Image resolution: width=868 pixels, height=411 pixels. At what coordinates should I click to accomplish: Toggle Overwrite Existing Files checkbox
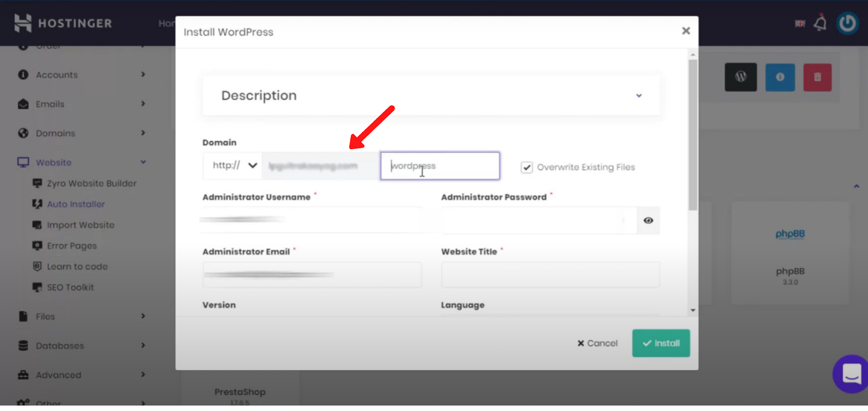pyautogui.click(x=527, y=167)
